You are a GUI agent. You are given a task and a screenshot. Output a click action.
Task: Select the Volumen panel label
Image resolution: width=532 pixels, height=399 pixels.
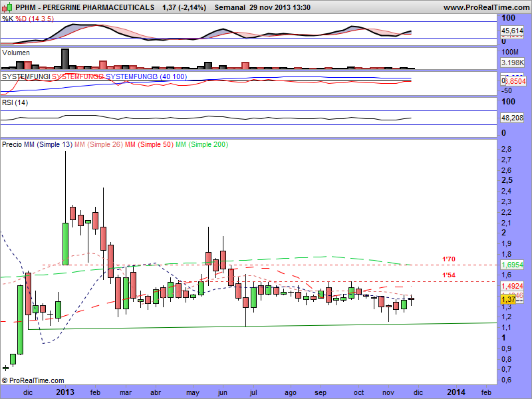pyautogui.click(x=15, y=53)
